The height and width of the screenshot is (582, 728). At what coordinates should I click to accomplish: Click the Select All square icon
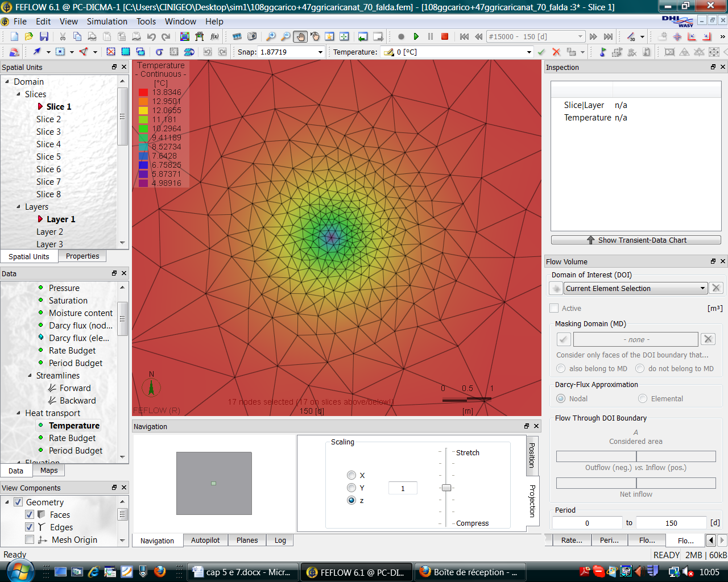125,52
